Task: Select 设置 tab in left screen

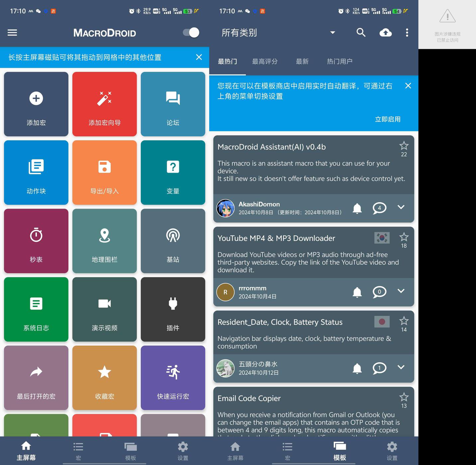Action: 183,451
